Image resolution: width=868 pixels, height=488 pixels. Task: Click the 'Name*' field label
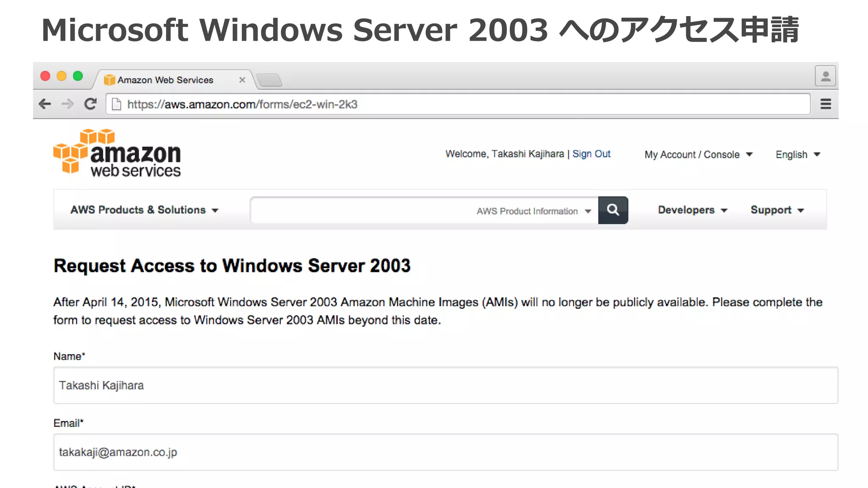(69, 356)
